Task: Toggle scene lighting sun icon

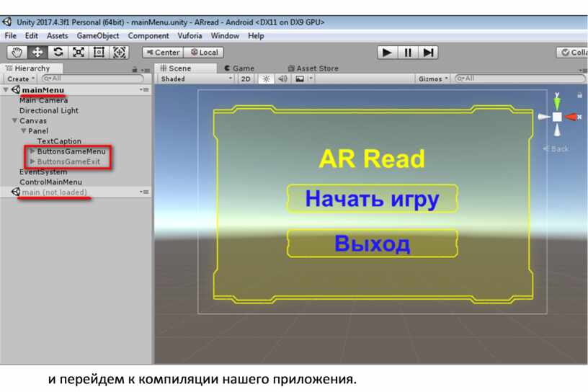Action: [x=266, y=79]
